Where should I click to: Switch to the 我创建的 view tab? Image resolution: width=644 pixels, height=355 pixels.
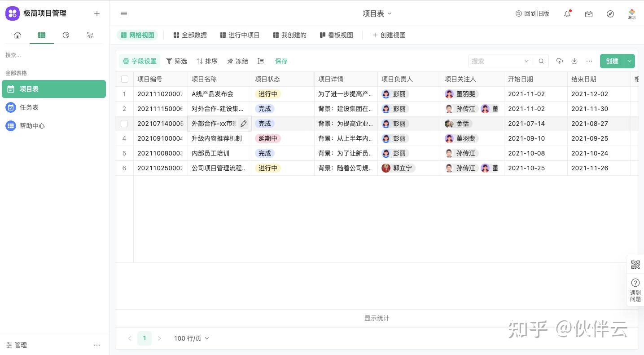click(289, 35)
